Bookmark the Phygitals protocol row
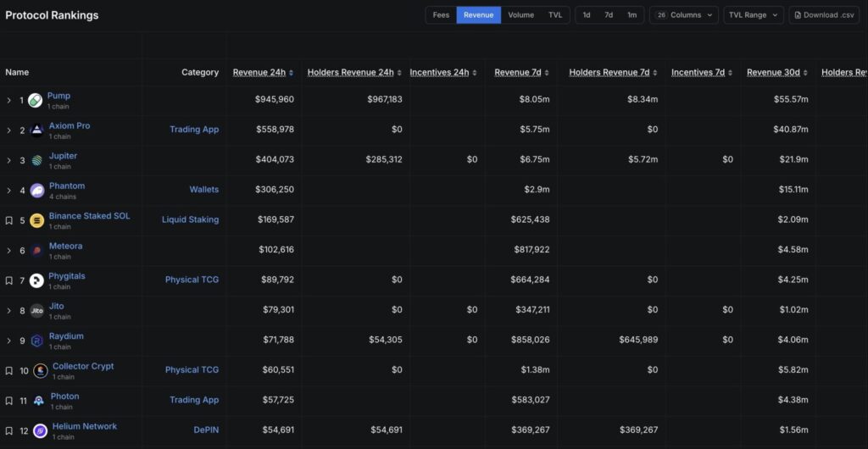868x449 pixels. [x=9, y=280]
